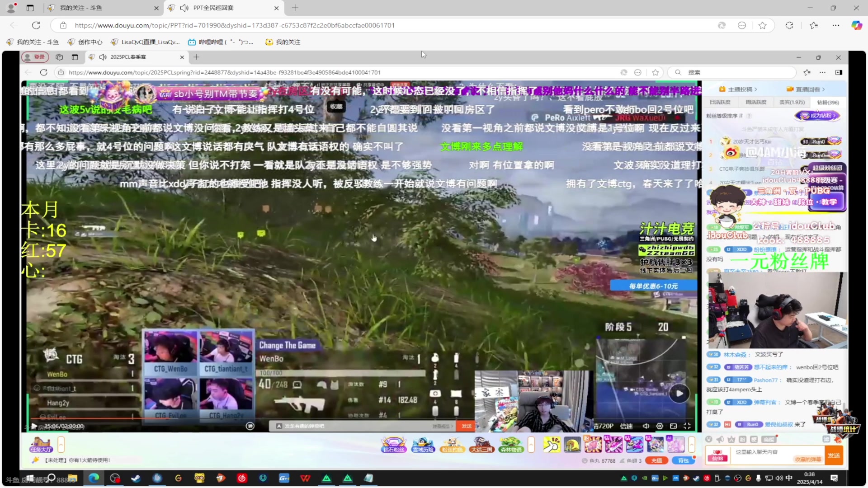Click the 高能 icon in the chat toolbar
The width and height of the screenshot is (868, 488).
769,439
